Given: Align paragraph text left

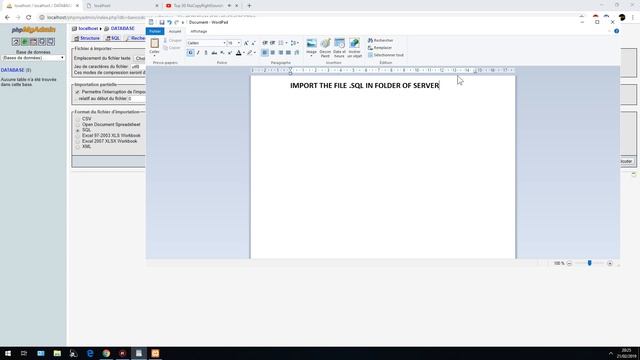Looking at the screenshot, I should [265, 53].
